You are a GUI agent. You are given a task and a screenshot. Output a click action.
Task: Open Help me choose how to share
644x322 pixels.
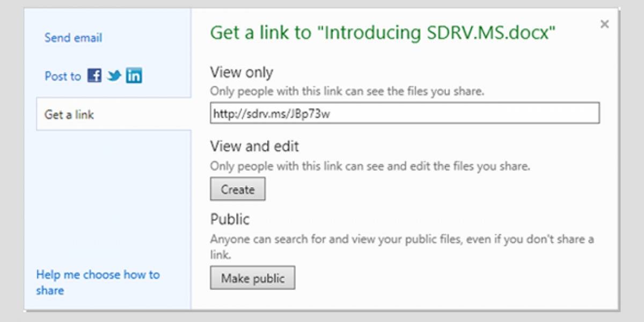(98, 282)
